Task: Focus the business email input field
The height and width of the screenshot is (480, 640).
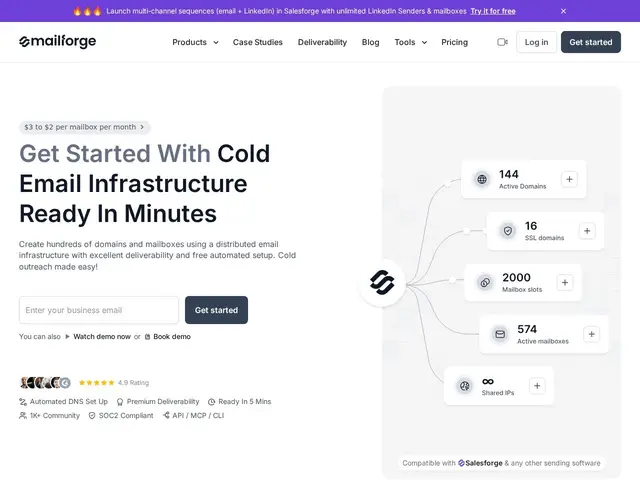Action: pyautogui.click(x=99, y=310)
